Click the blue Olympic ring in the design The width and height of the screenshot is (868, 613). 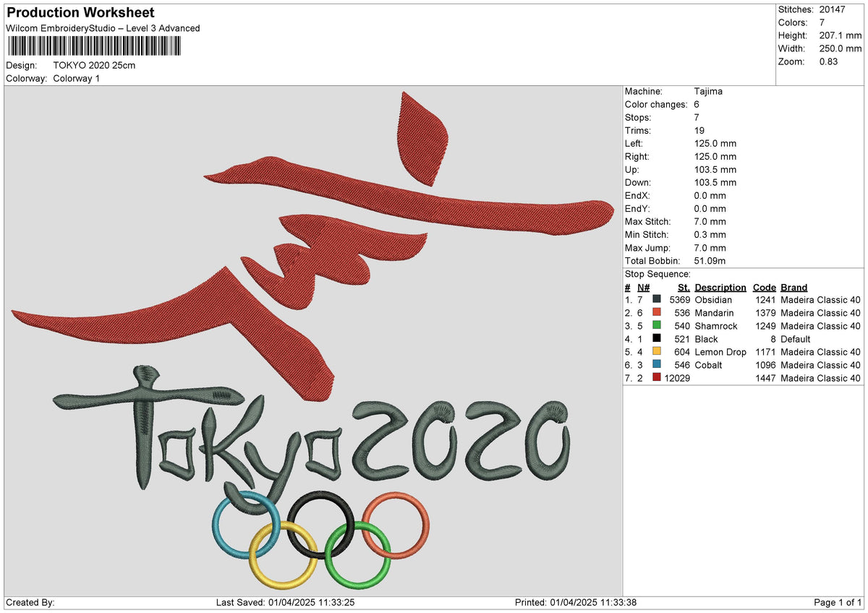[246, 526]
